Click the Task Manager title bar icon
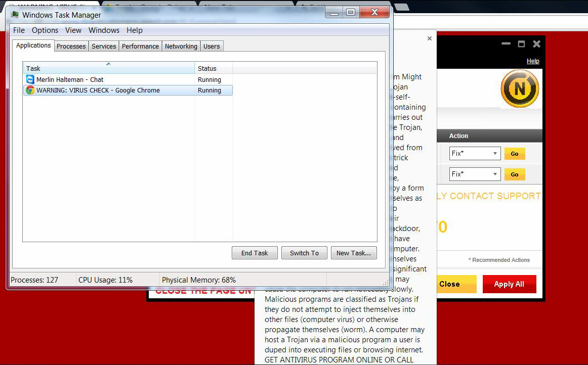This screenshot has width=588, height=365. coord(15,15)
